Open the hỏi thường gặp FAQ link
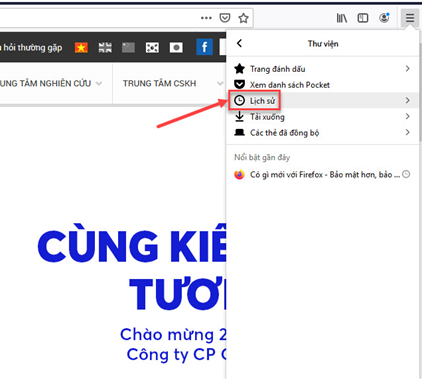The width and height of the screenshot is (422, 380). (31, 48)
